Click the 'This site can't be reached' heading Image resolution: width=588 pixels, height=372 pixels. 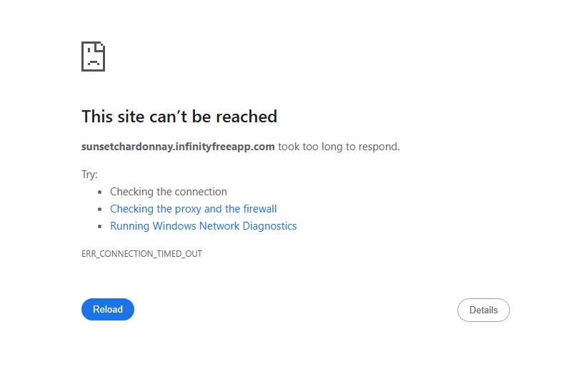[x=179, y=117]
